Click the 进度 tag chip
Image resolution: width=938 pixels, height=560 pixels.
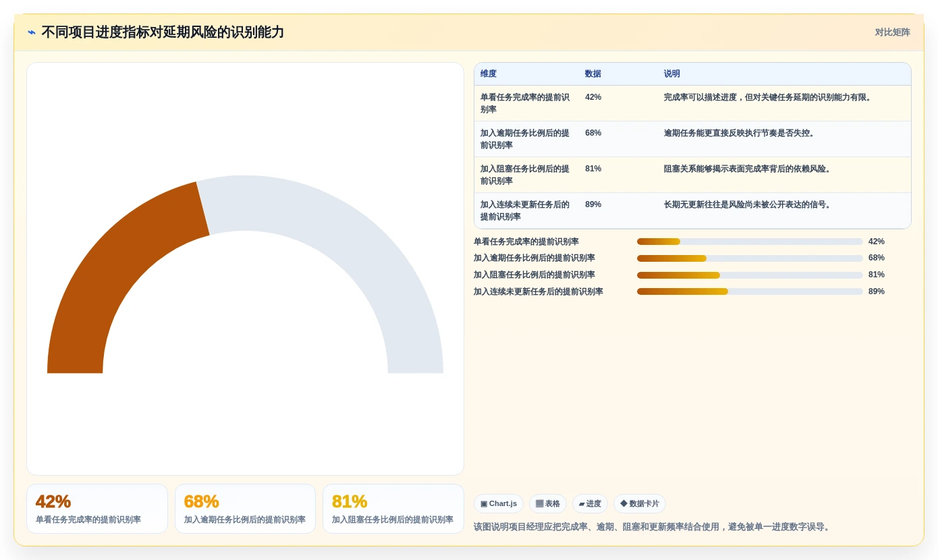coord(590,504)
